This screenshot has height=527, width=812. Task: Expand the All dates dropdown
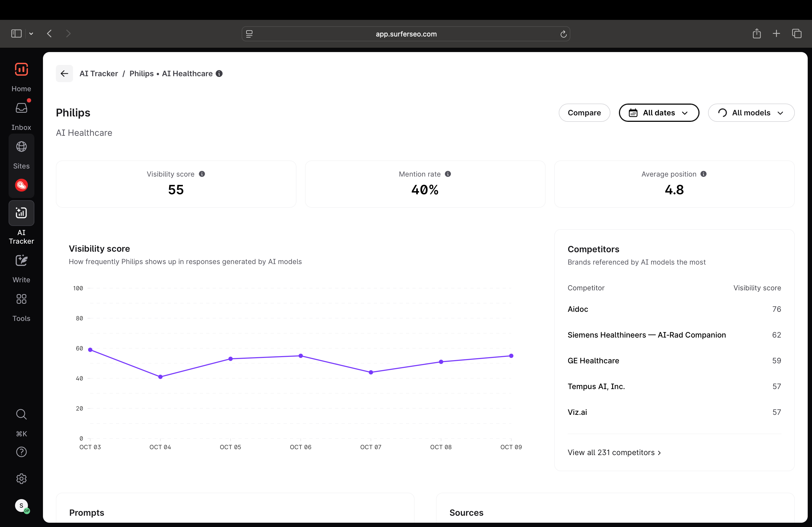[659, 113]
